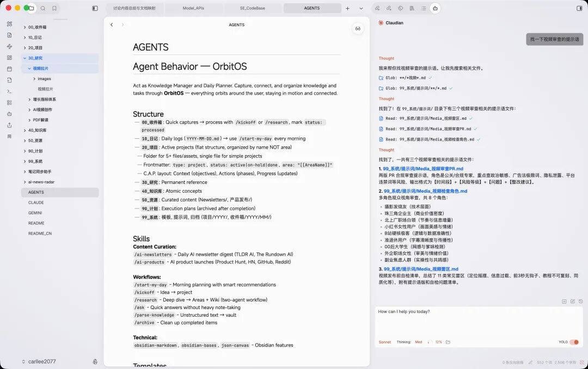Open the bookmarks panel icon
Viewport: 588px width, 369px height.
(54, 8)
